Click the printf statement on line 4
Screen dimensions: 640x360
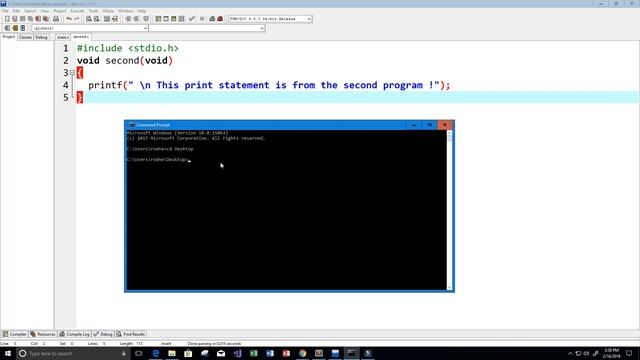coord(269,85)
